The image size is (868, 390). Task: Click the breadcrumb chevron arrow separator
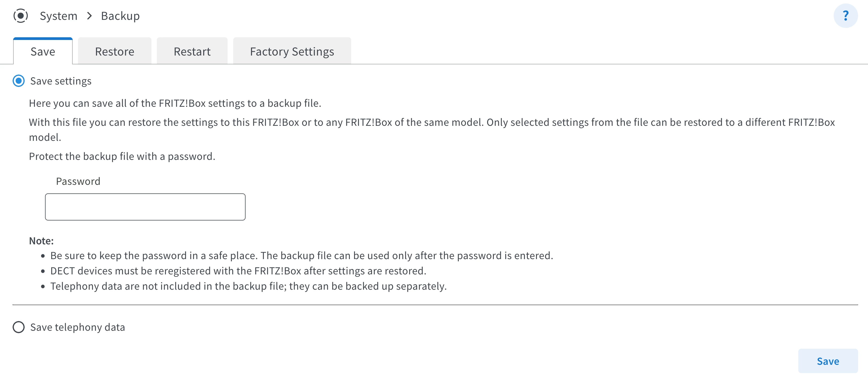coord(89,16)
